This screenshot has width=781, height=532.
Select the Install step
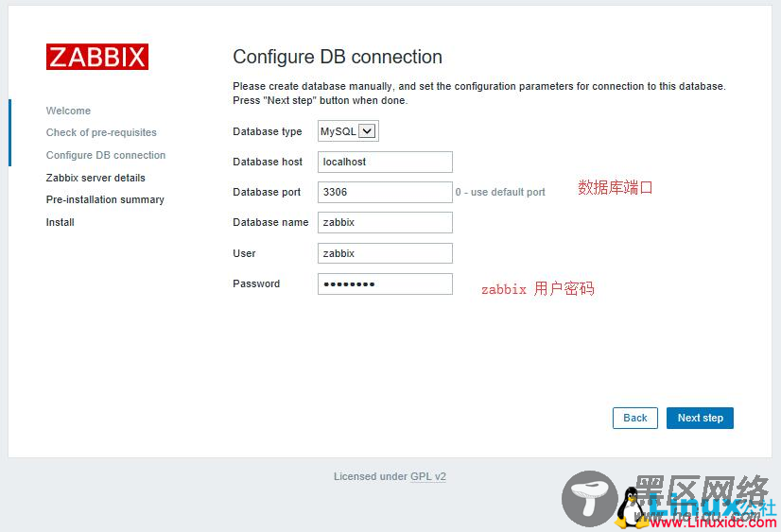60,222
